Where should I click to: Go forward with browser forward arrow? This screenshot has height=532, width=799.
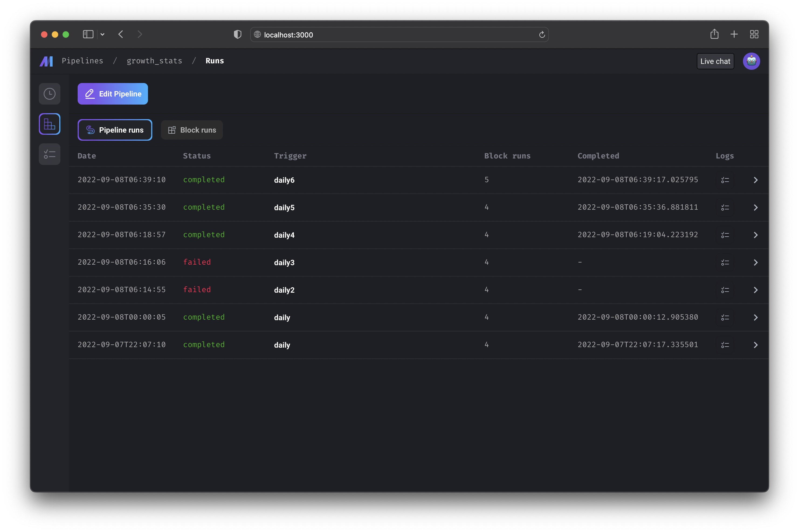(x=139, y=34)
